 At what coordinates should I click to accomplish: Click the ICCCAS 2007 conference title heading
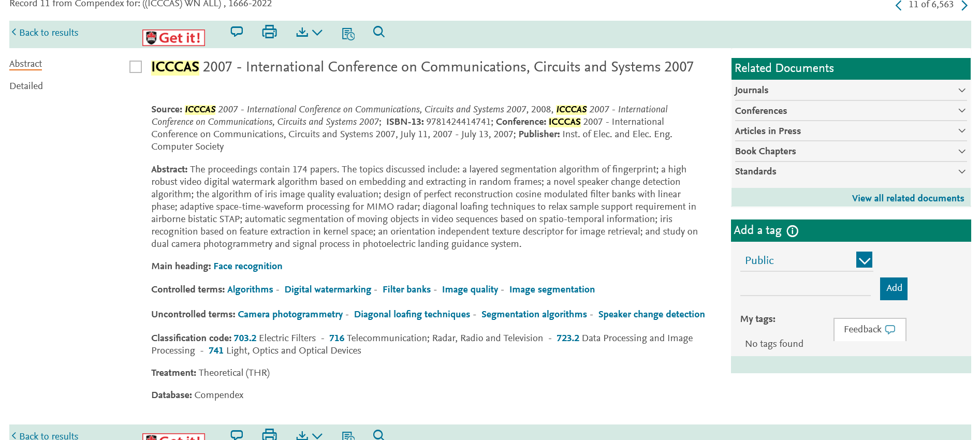[x=422, y=67]
